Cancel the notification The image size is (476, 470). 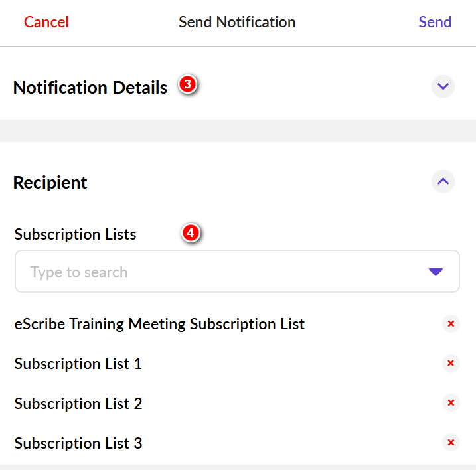46,22
